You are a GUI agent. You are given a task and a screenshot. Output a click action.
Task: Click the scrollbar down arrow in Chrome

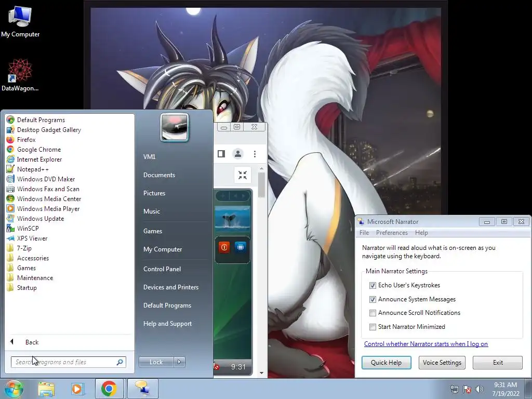[x=261, y=373]
